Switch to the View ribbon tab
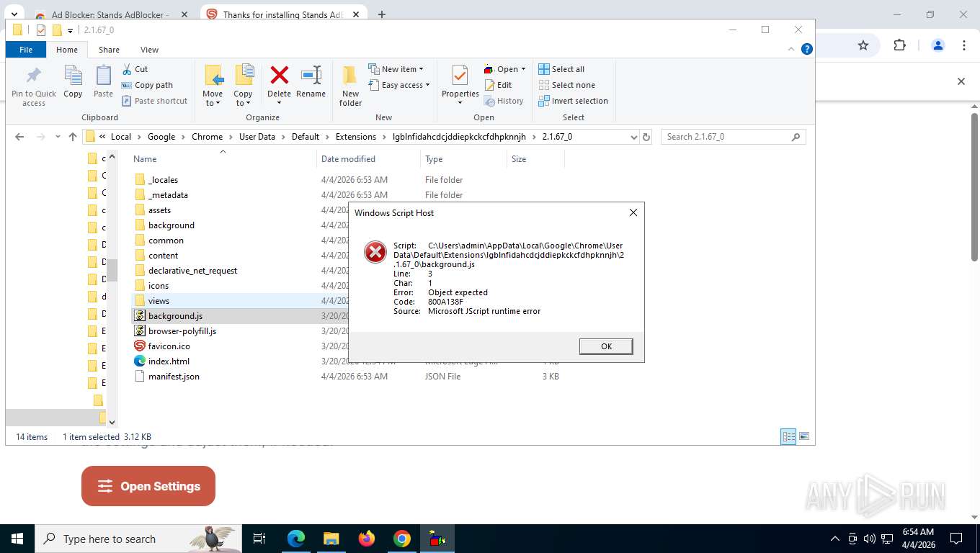This screenshot has width=980, height=553. [149, 50]
